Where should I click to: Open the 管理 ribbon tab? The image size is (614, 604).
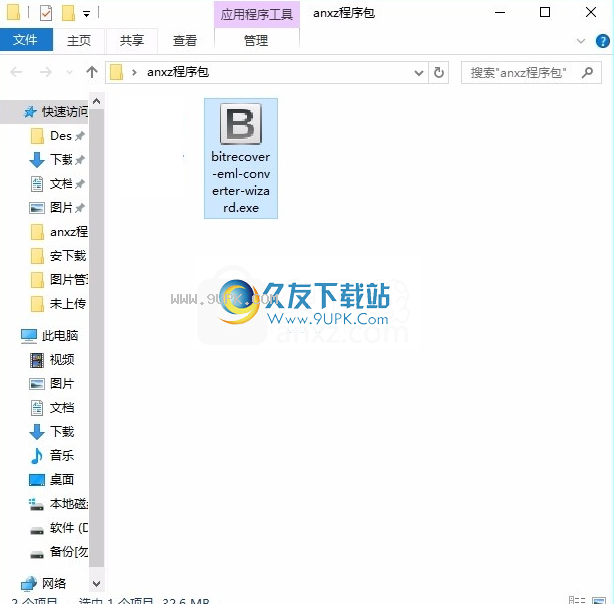pyautogui.click(x=256, y=40)
